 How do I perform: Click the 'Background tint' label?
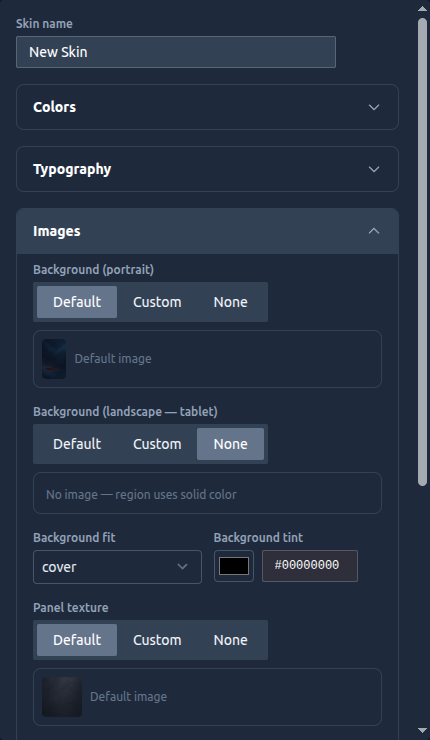click(x=258, y=538)
